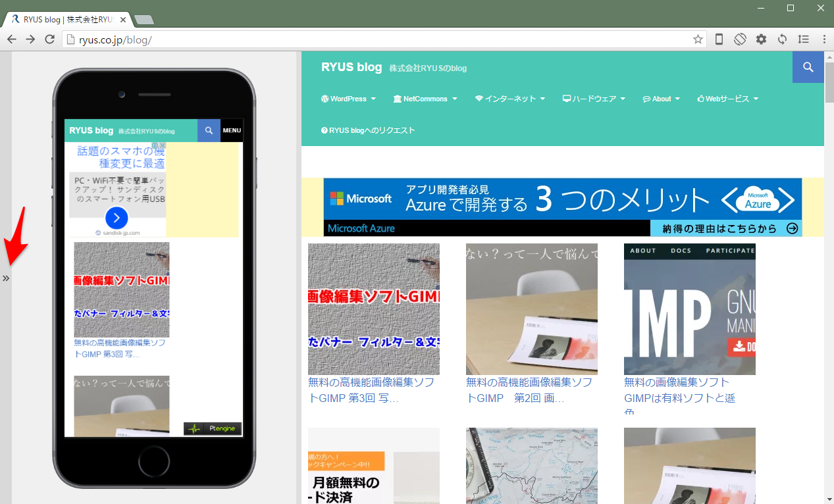This screenshot has height=504, width=834.
Task: Open the gear settings icon in toolbar
Action: tap(761, 39)
